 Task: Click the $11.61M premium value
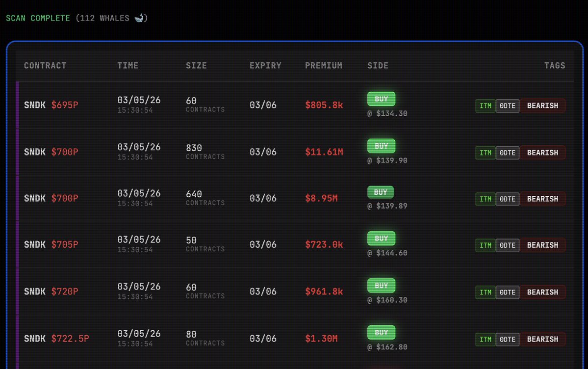(324, 152)
